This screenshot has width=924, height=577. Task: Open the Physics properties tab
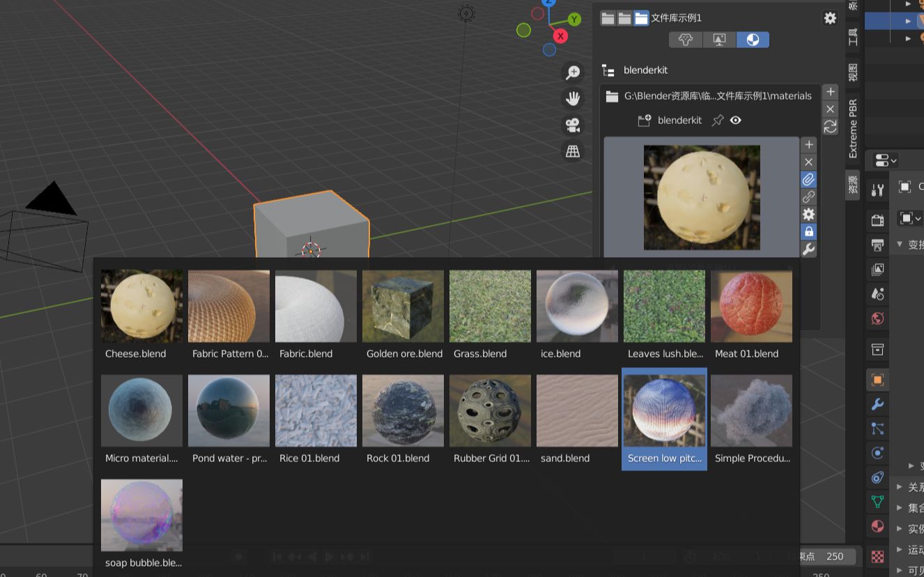877,453
